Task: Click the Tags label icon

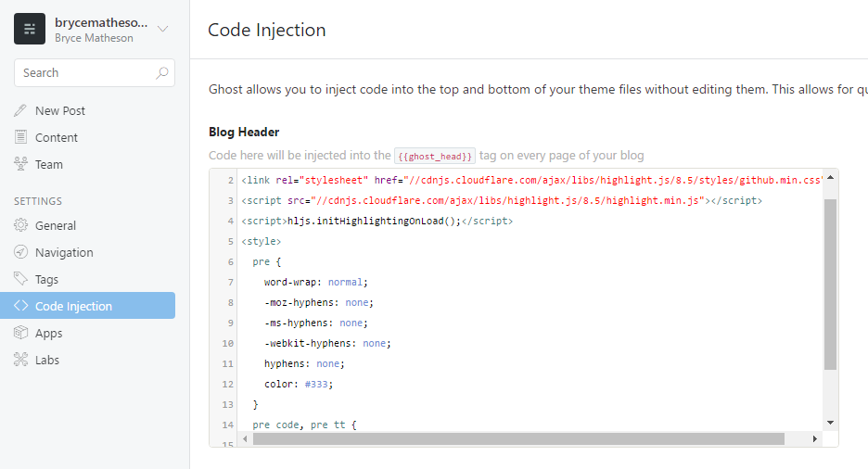Action: pyautogui.click(x=20, y=279)
